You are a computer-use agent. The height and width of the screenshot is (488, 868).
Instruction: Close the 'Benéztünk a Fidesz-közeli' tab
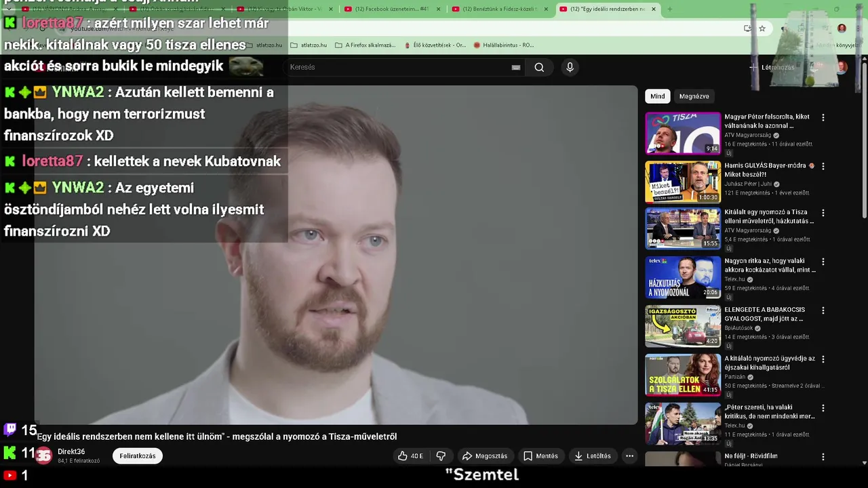[546, 9]
